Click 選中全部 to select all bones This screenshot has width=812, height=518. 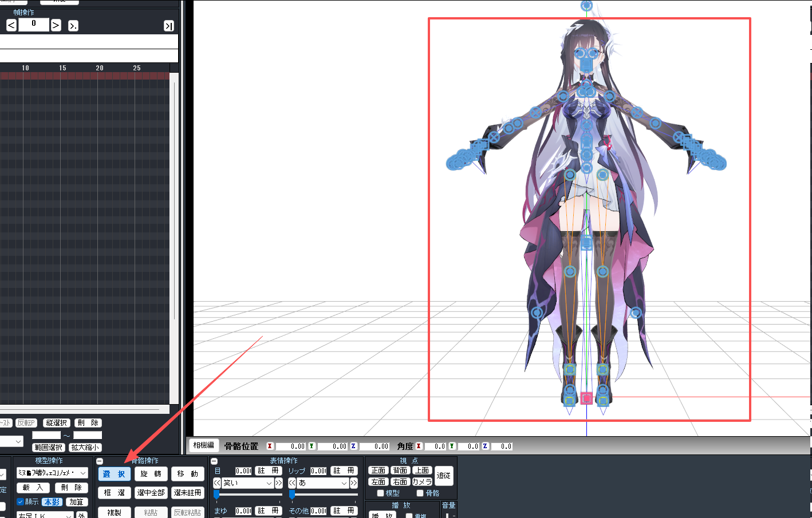pyautogui.click(x=151, y=492)
